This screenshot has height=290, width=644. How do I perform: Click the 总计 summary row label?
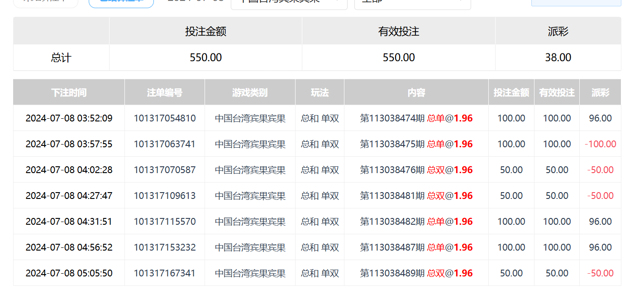(x=61, y=58)
